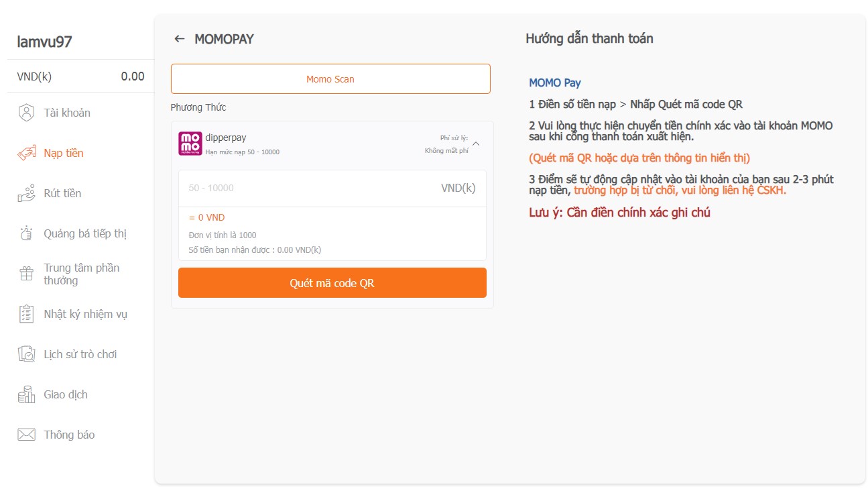Click the Thông báo envelope icon
Image resolution: width=868 pixels, height=495 pixels.
26,435
